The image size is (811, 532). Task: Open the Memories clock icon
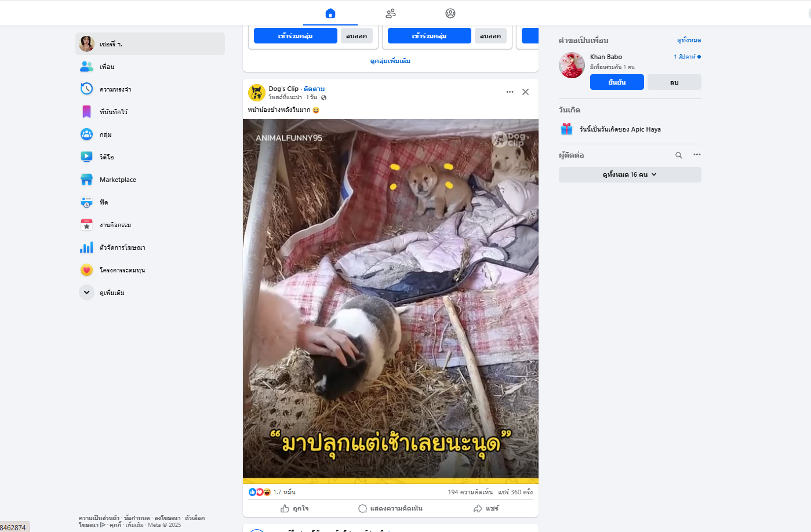coord(86,89)
